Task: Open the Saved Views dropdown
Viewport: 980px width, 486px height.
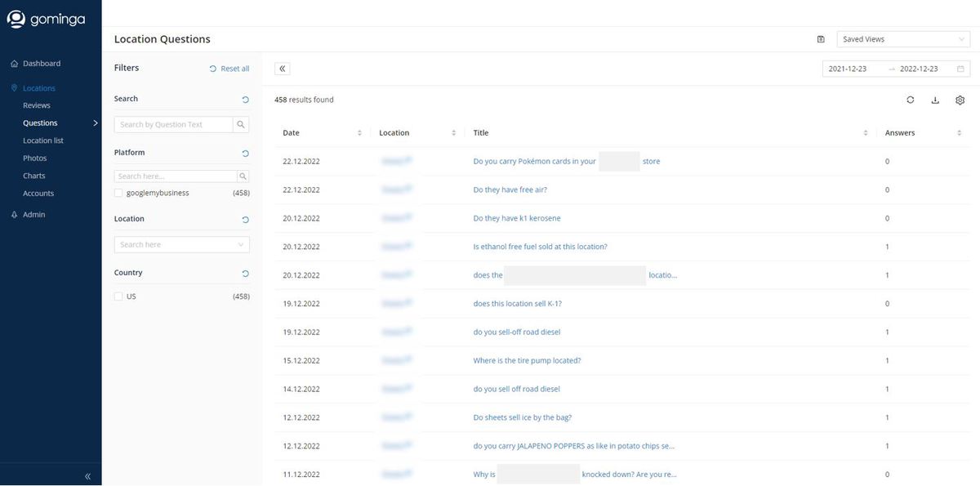Action: [902, 39]
